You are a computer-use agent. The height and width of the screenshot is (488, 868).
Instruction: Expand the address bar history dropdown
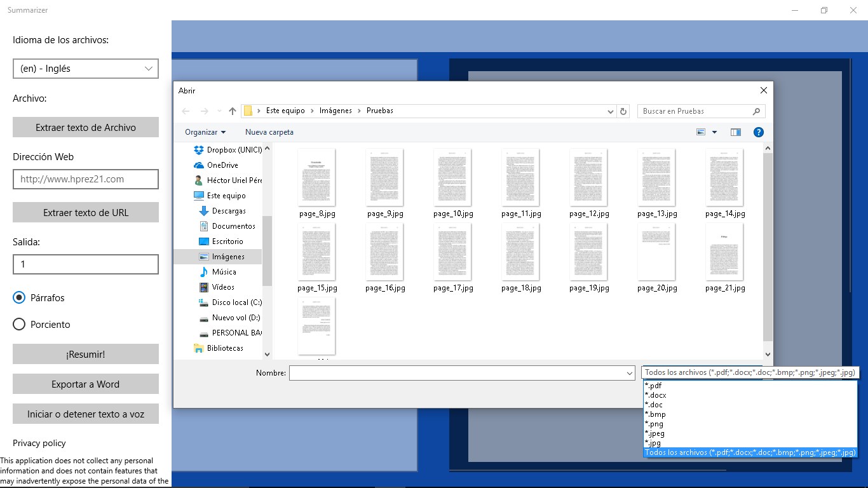611,111
